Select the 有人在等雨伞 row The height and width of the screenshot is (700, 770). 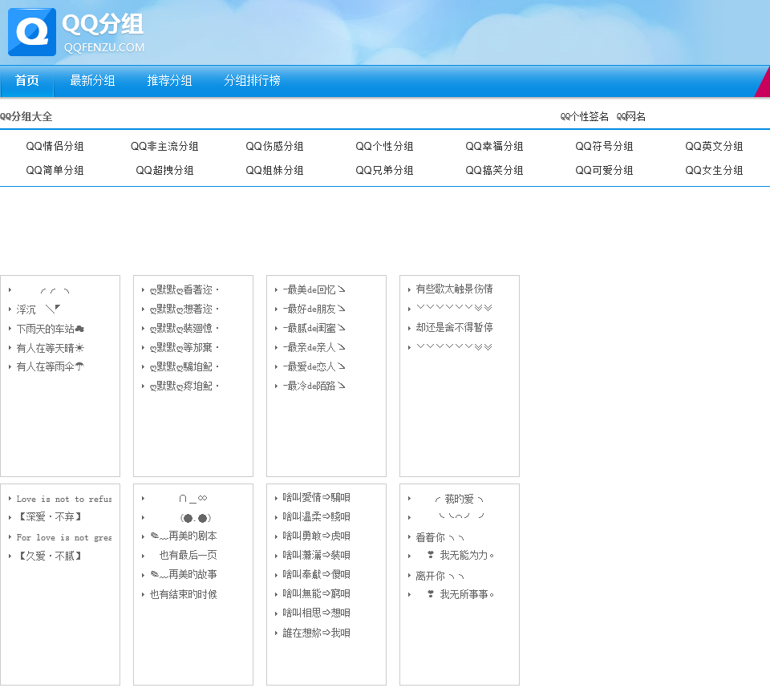[x=50, y=366]
